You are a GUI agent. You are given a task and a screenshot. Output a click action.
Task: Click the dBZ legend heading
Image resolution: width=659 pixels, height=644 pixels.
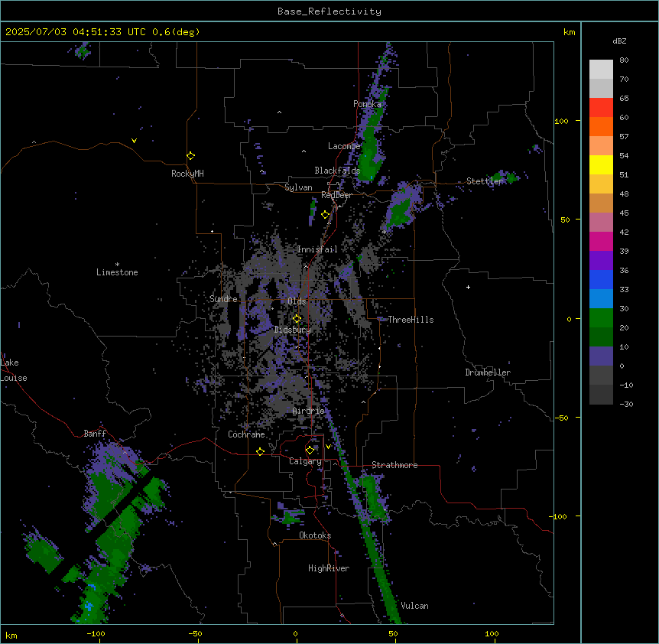coord(619,41)
